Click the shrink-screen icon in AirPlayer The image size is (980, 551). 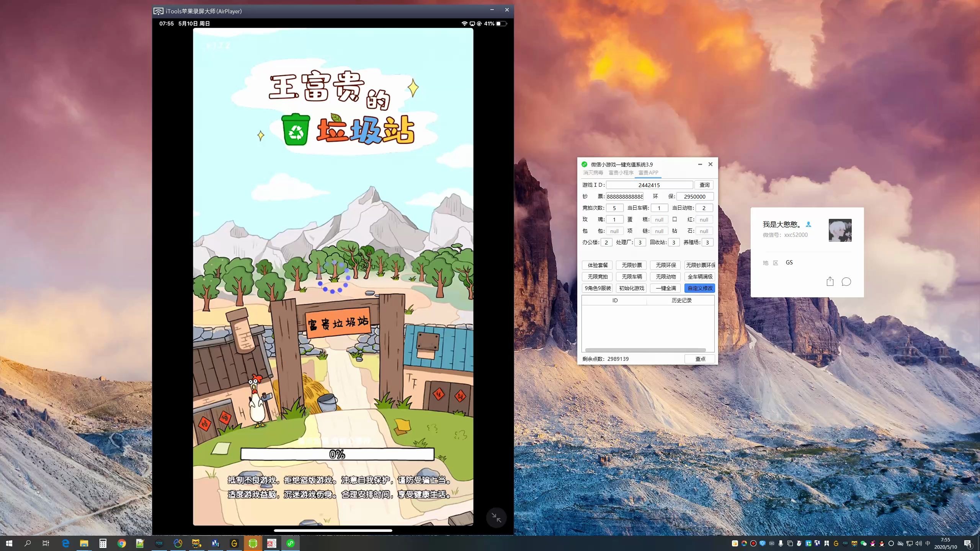[496, 517]
